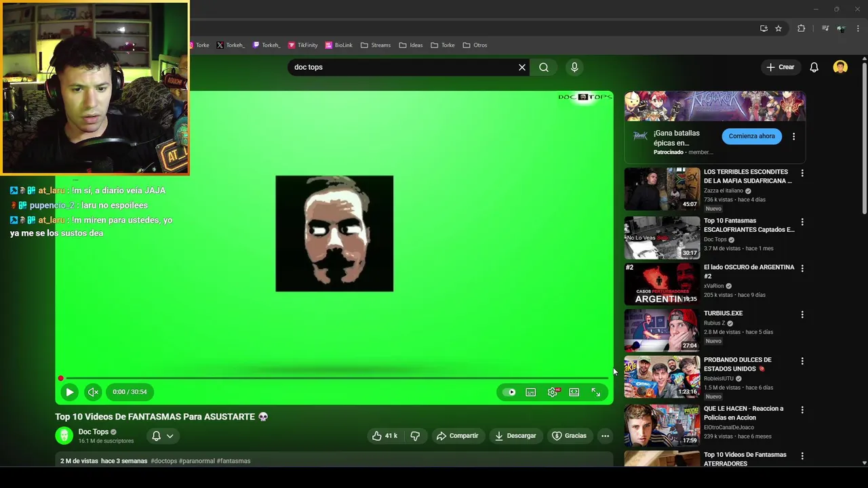868x488 pixels.
Task: Open the notifications bell in the header
Action: [x=814, y=67]
